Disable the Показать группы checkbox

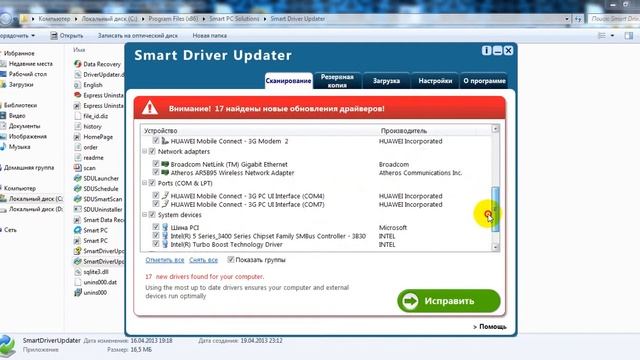[231, 260]
